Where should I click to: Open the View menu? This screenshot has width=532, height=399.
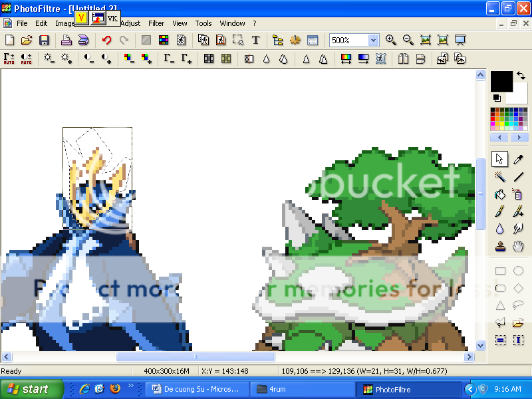(x=180, y=23)
